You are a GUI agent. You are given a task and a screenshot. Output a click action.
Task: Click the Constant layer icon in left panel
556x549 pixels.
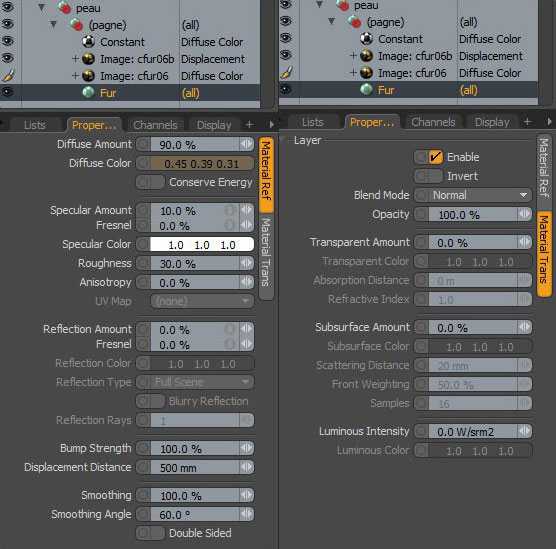pos(88,42)
